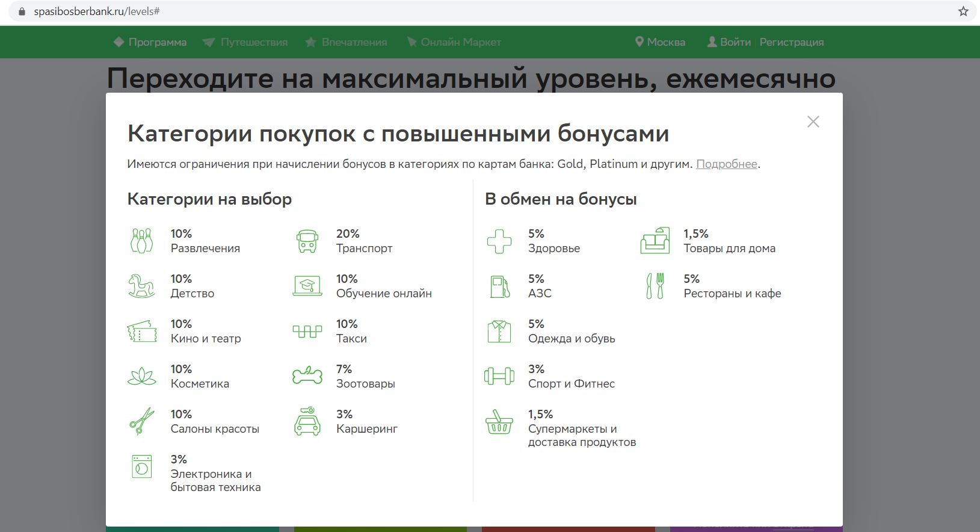Click the lotus Косметика icon
The image size is (980, 532).
141,377
